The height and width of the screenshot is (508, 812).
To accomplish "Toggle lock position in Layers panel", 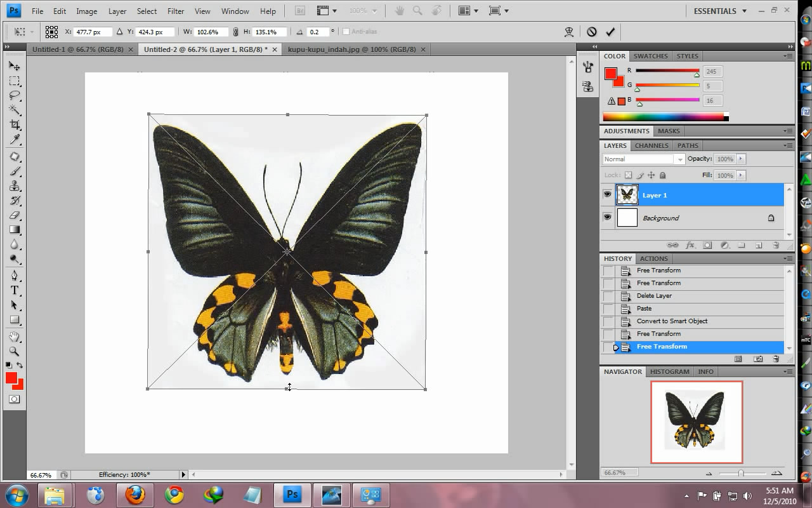I will coord(652,175).
